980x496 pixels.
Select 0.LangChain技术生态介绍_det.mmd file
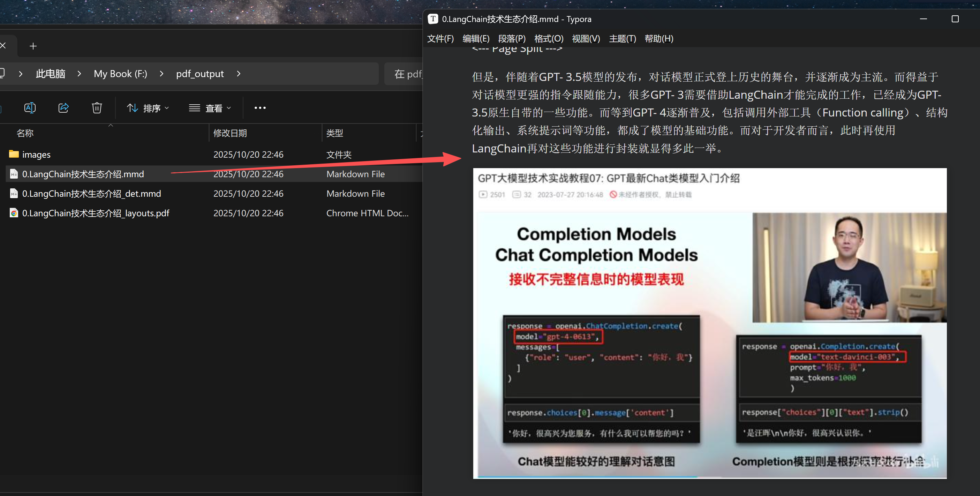pos(91,194)
